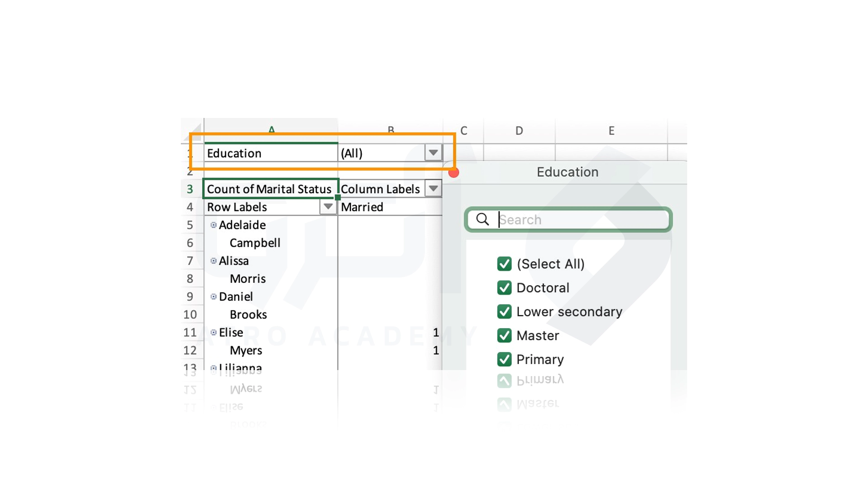Select the Morris row label
The width and height of the screenshot is (868, 488).
click(x=248, y=278)
